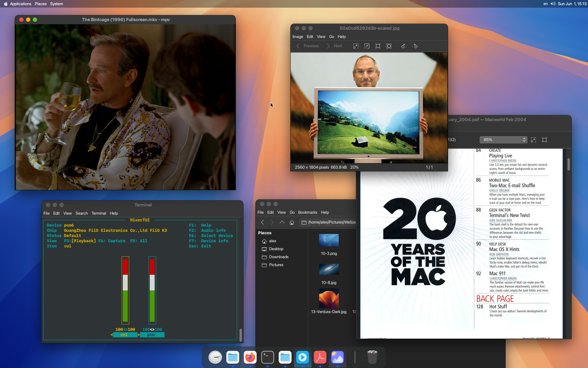The width and height of the screenshot is (588, 368).
Task: Click the red PDF reader dock icon
Action: coord(320,357)
